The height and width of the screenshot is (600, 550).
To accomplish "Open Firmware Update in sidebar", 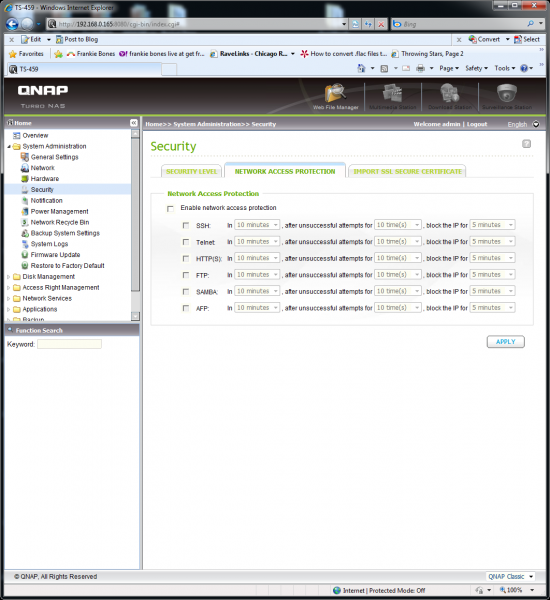I will tap(55, 255).
